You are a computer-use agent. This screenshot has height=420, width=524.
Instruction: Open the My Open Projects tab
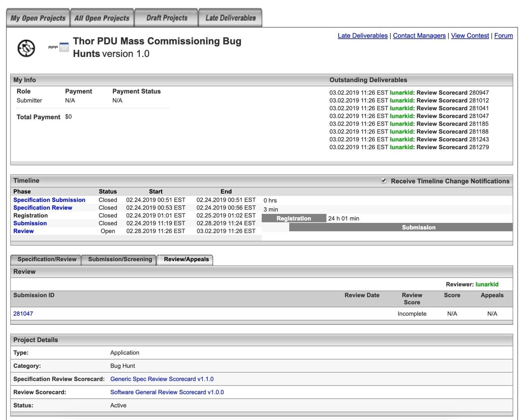[x=38, y=18]
